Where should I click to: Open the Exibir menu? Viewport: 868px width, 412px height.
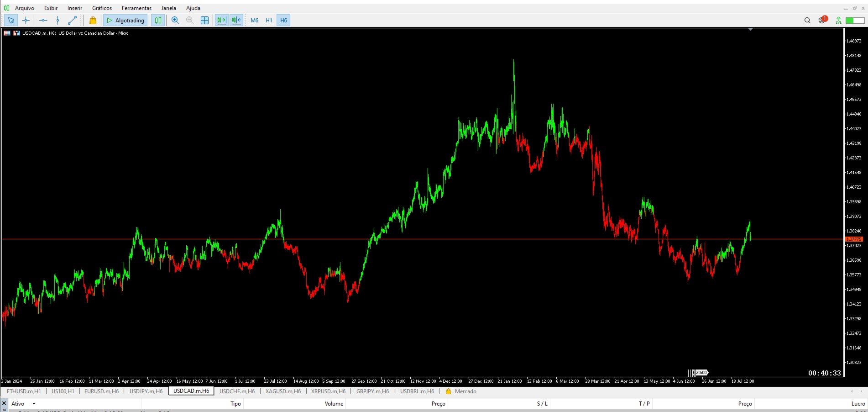[x=51, y=8]
